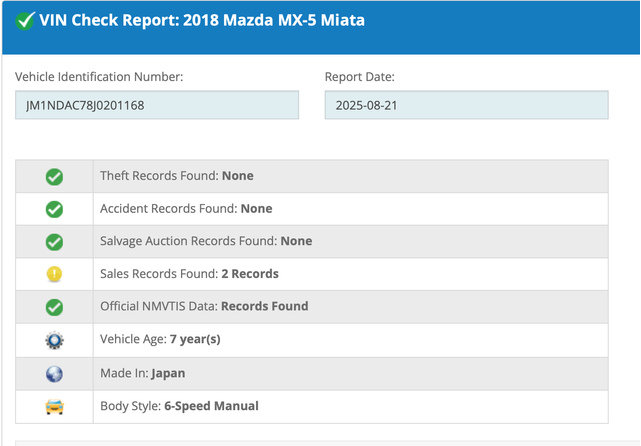Click the Body Style 6-Speed Manual text

[179, 406]
